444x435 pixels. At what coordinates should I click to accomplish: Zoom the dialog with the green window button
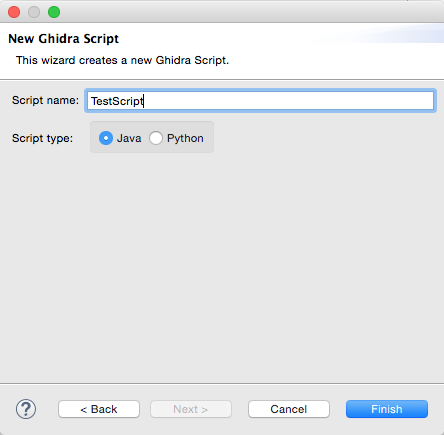tap(54, 12)
